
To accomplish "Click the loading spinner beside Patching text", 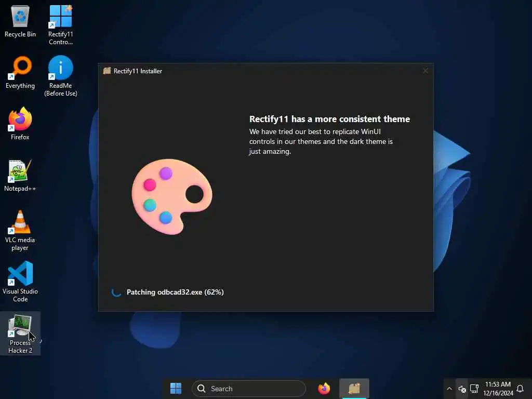I will coord(116,292).
